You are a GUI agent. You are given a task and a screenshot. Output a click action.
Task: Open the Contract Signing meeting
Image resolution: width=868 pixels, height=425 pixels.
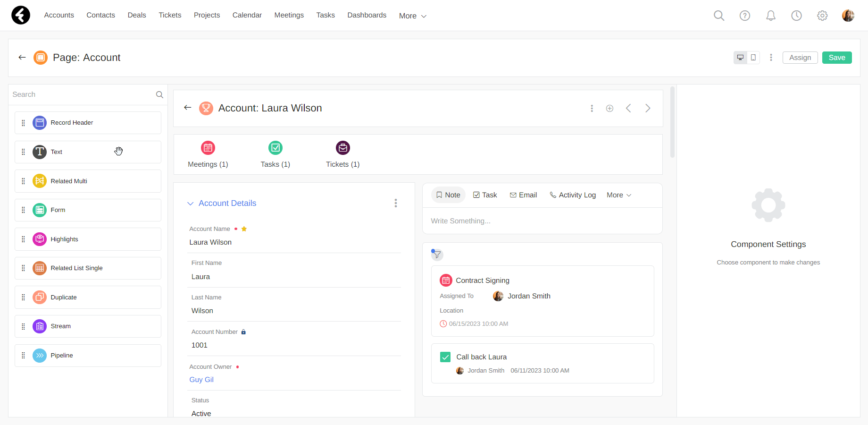[x=483, y=280]
